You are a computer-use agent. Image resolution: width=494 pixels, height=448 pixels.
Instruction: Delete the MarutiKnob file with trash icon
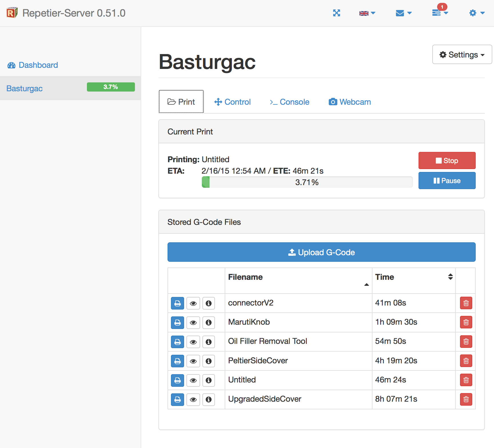466,322
